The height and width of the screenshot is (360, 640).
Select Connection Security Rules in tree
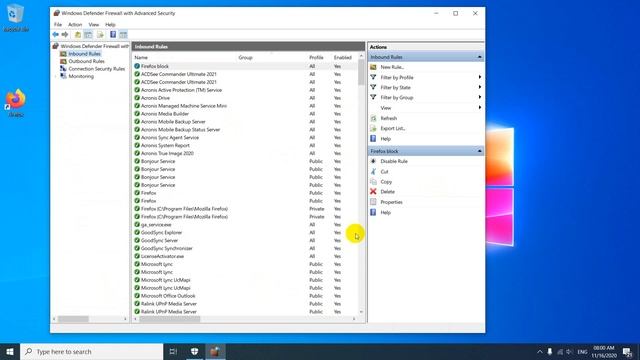[x=97, y=69]
